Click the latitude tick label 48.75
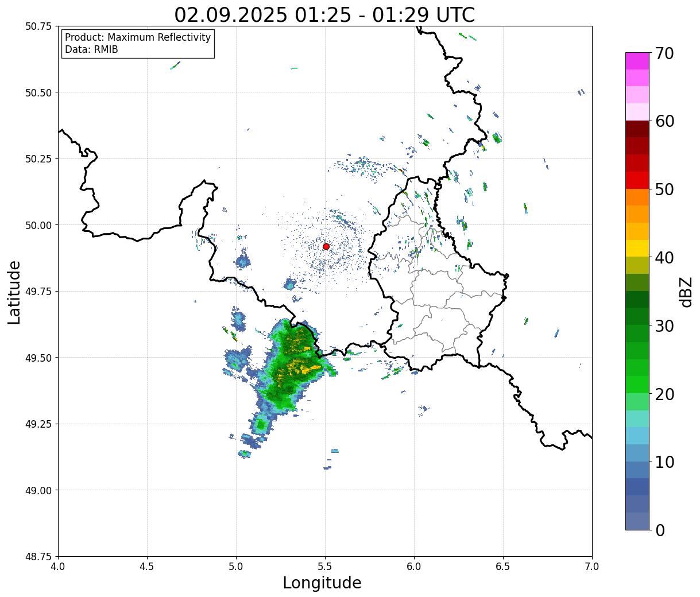 click(38, 556)
